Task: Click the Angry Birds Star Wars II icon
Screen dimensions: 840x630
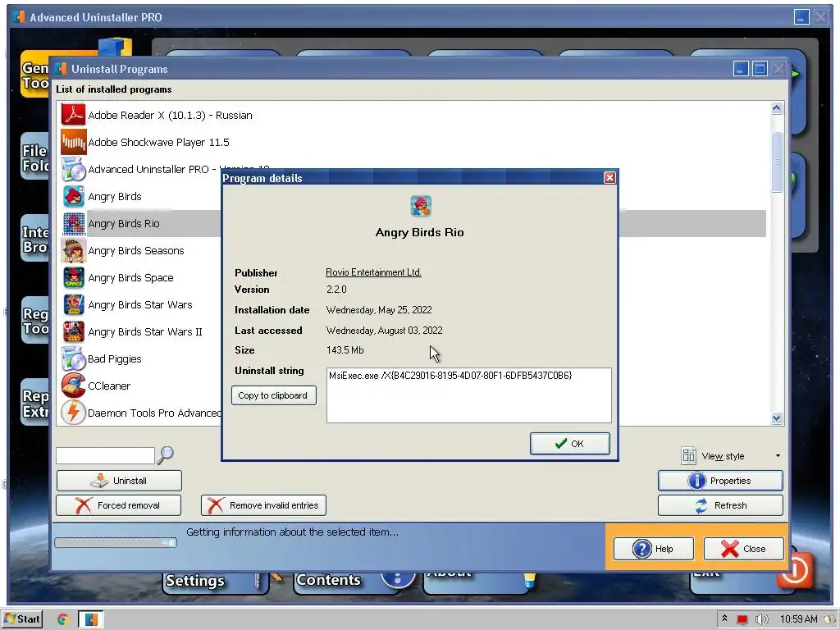Action: (73, 331)
